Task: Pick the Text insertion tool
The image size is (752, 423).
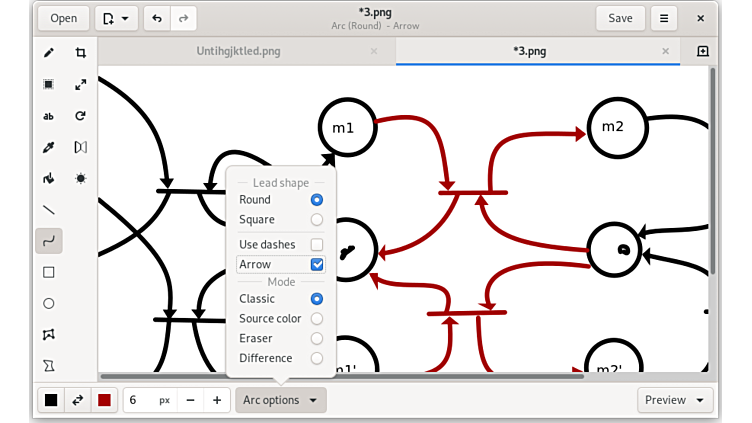Action: 48,116
